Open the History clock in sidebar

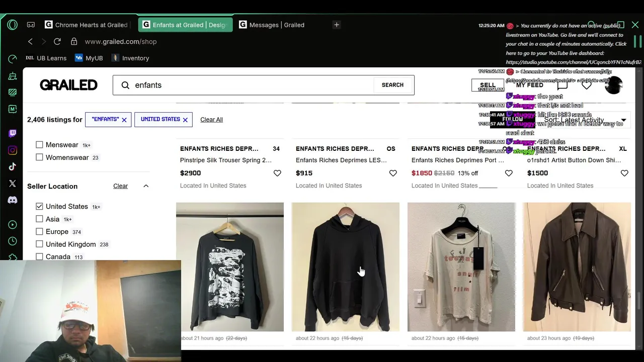pos(13,241)
